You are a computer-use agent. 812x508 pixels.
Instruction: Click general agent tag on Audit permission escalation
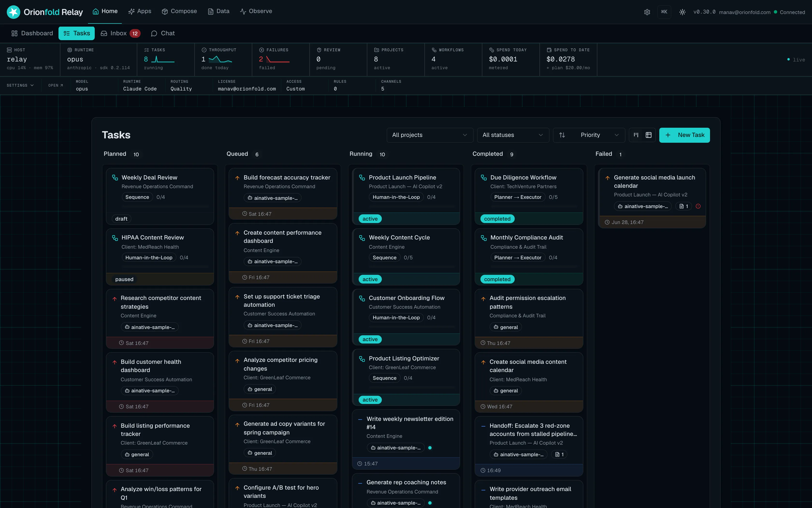pos(505,327)
